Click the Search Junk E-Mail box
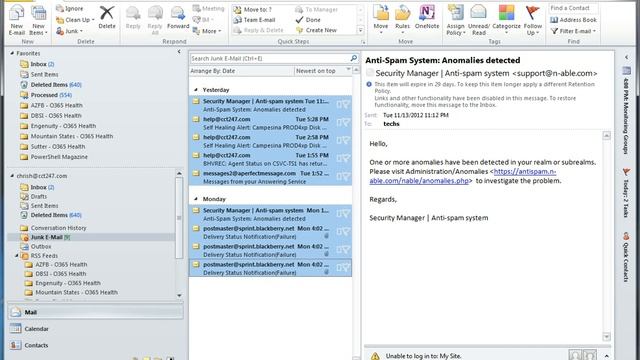Screen dimensions: 640x360 270,58
